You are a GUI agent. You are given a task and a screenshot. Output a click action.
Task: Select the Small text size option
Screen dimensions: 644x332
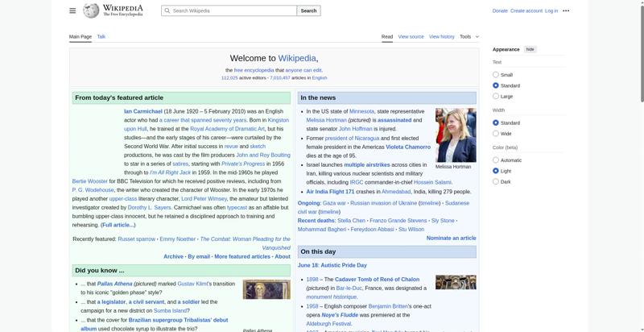pos(496,75)
